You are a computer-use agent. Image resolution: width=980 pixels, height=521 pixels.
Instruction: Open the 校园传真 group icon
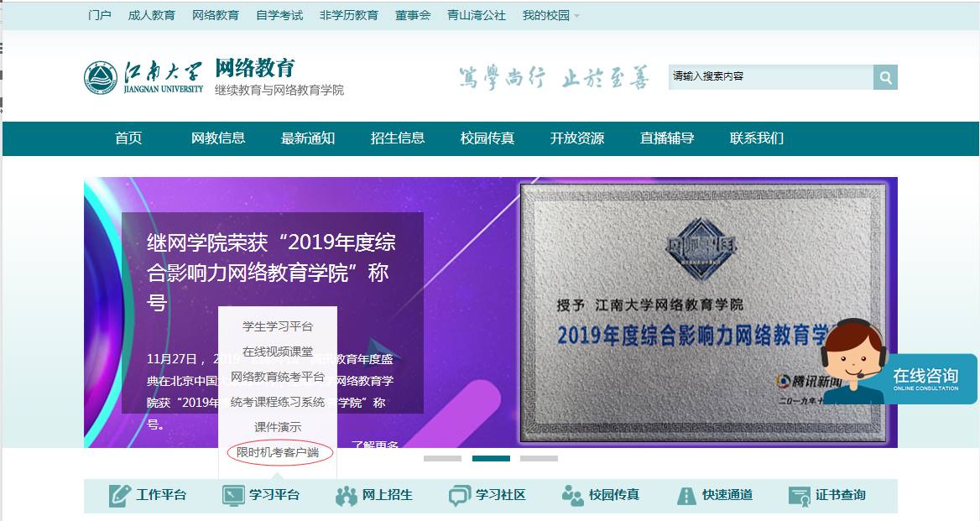pos(572,495)
